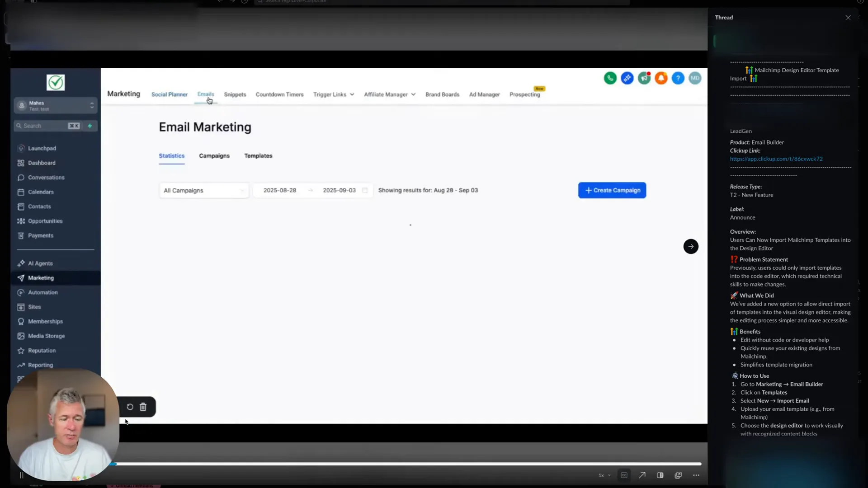Click the green plus icon beside sidebar search
Screen dimensions: 868x488
pyautogui.click(x=90, y=126)
